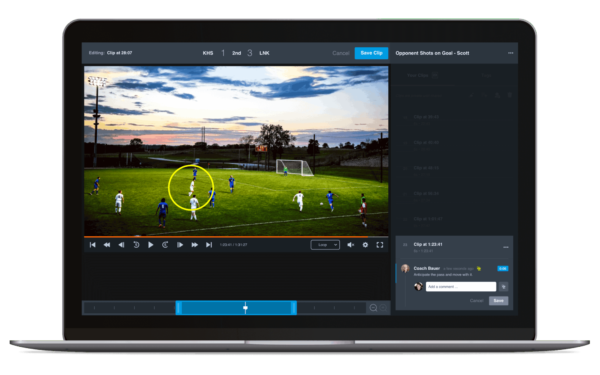This screenshot has height=375, width=600.
Task: Toggle the muted speaker icon
Action: pos(351,245)
